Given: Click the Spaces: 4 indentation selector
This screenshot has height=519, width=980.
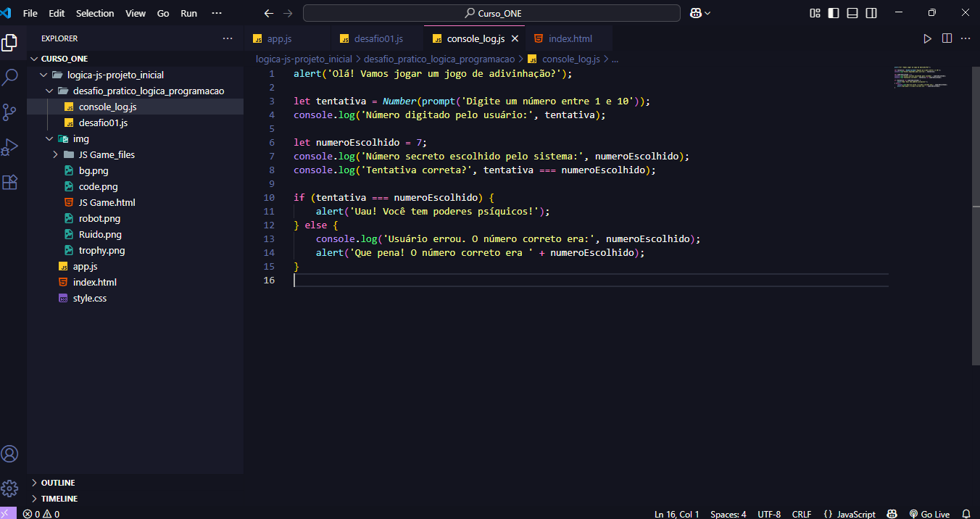Looking at the screenshot, I should (x=728, y=514).
